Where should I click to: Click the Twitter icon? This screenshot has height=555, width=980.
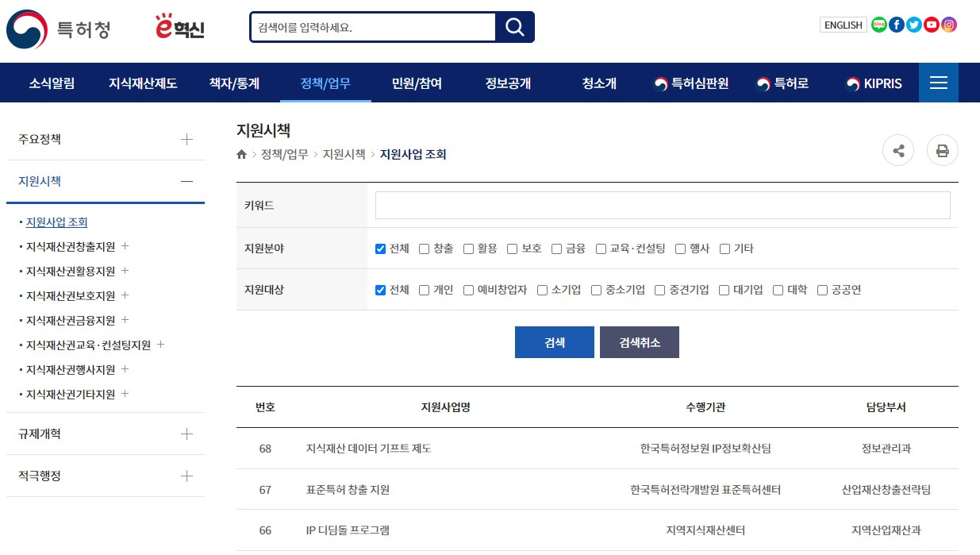913,25
